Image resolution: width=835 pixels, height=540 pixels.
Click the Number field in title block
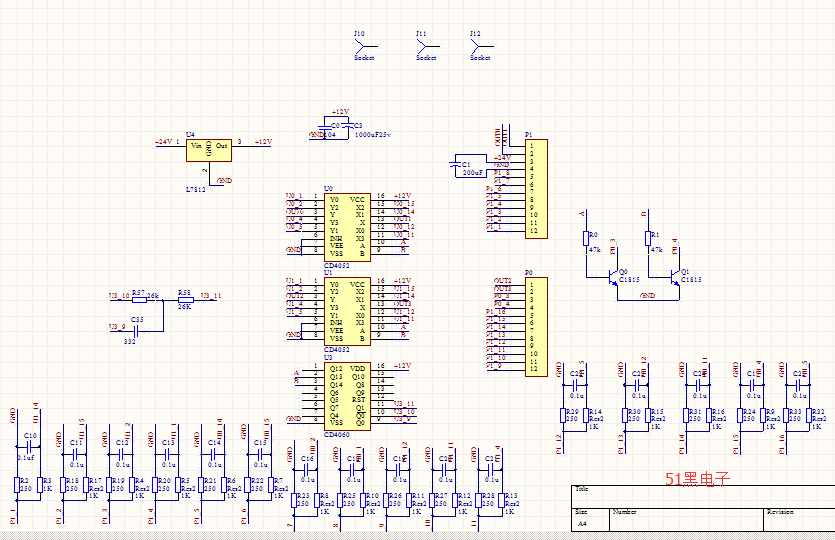(x=686, y=519)
